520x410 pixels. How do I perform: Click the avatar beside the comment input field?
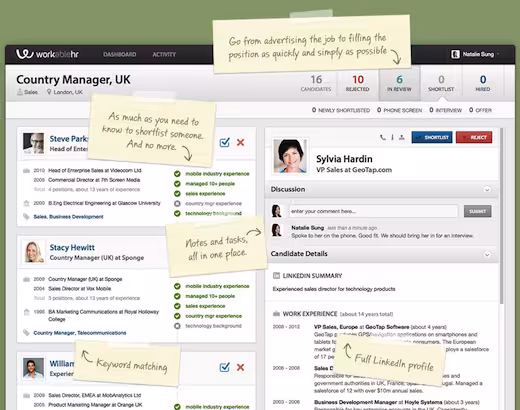pyautogui.click(x=277, y=211)
